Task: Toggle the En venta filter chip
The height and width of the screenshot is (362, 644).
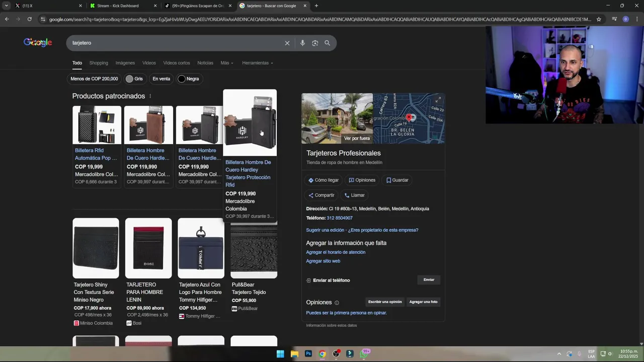Action: (162, 79)
